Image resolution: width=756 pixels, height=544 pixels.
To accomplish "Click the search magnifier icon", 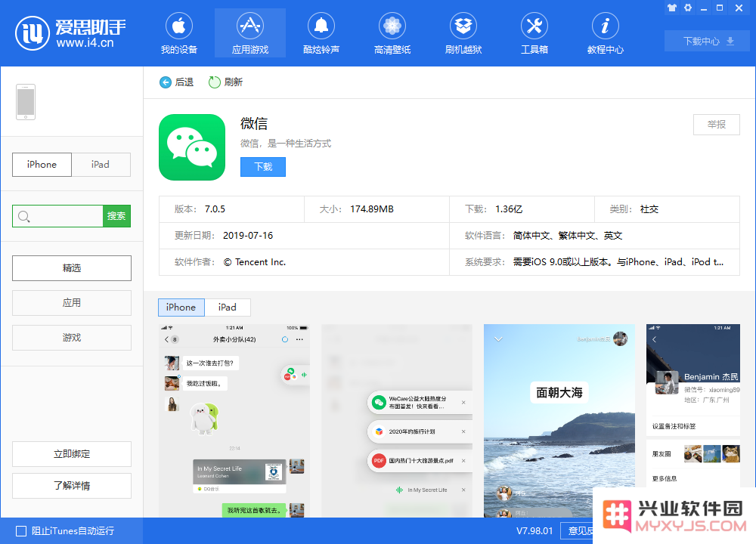I will [23, 216].
